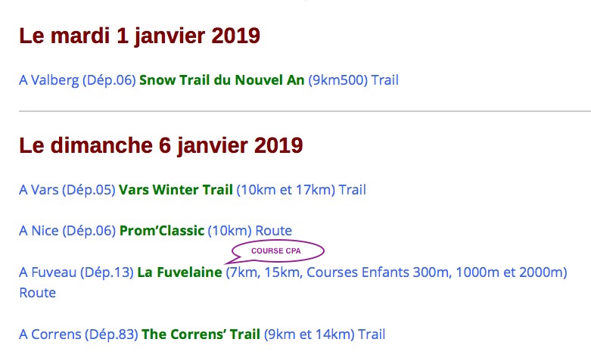Click the Le mardi 1 janvier 2019 heading
Image resolution: width=591 pixels, height=364 pixels.
click(139, 36)
